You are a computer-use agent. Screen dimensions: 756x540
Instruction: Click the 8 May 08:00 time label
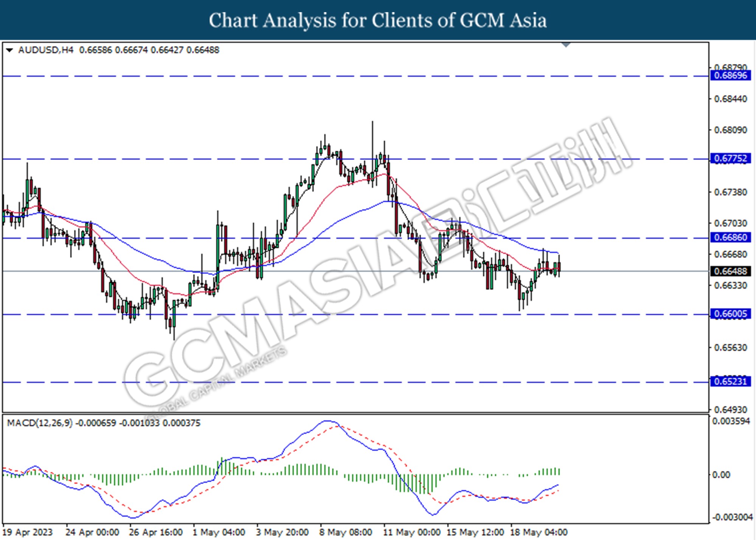(346, 532)
